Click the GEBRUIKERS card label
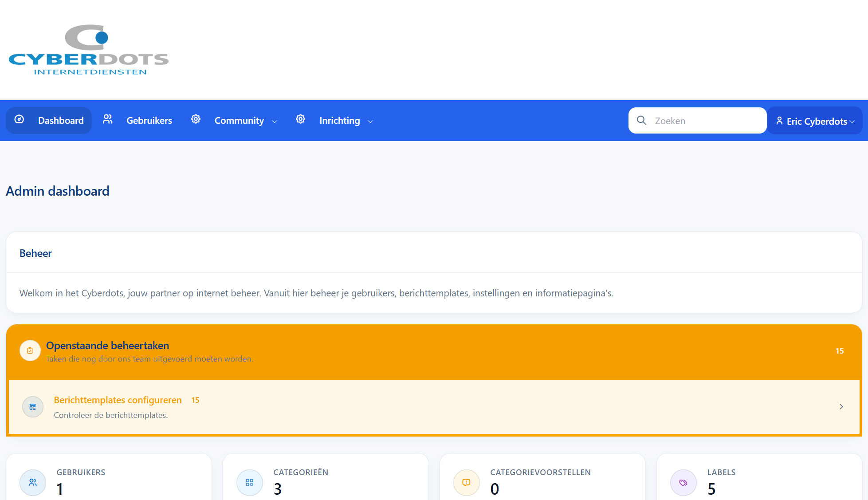The height and width of the screenshot is (500, 868). coord(81,472)
